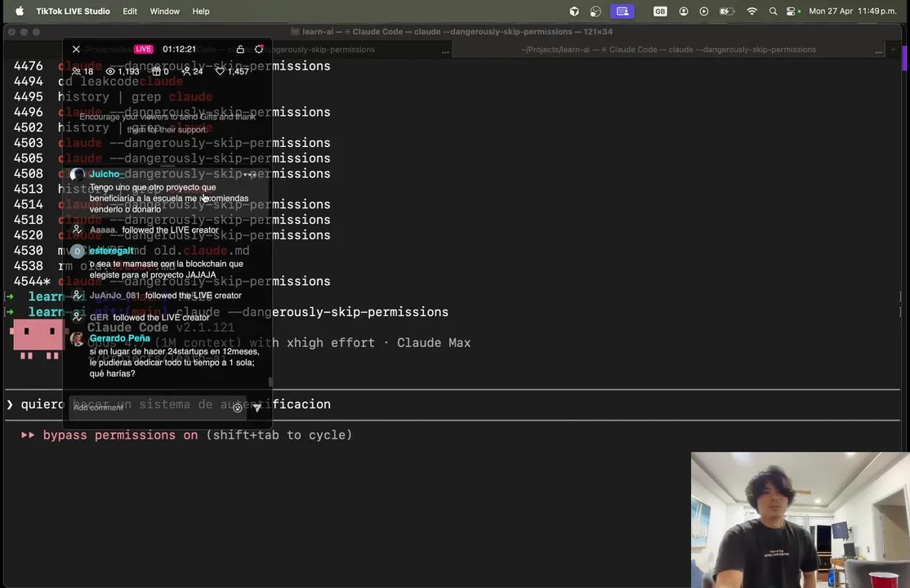This screenshot has width=910, height=588.
Task: Toggle the unlock padlock icon in LIVE overlay
Action: point(240,49)
